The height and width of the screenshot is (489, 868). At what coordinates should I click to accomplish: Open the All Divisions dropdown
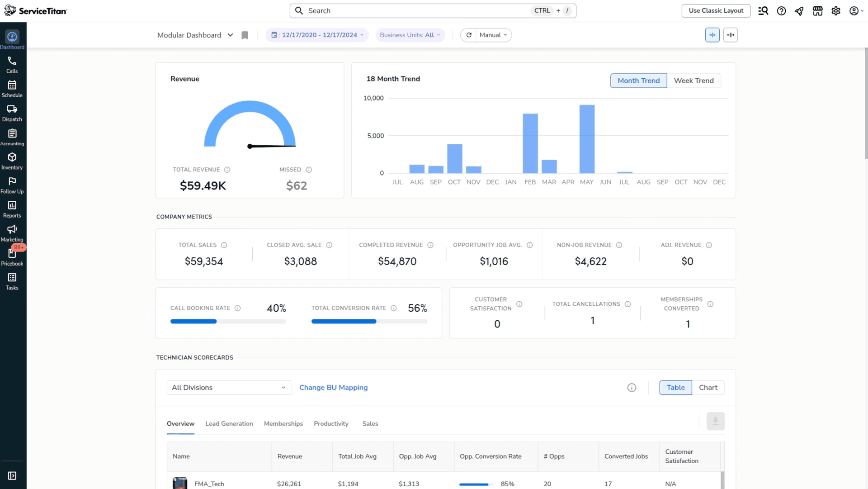click(x=229, y=388)
